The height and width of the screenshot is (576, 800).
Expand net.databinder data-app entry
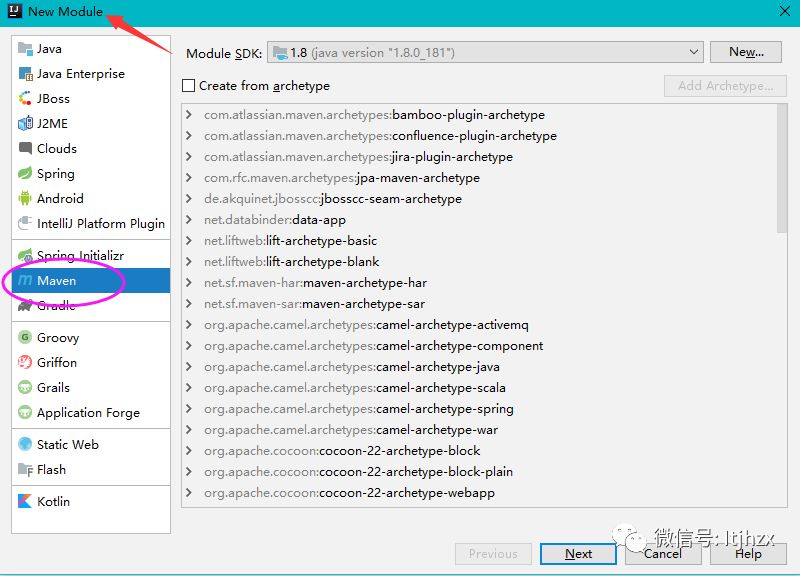(x=189, y=220)
